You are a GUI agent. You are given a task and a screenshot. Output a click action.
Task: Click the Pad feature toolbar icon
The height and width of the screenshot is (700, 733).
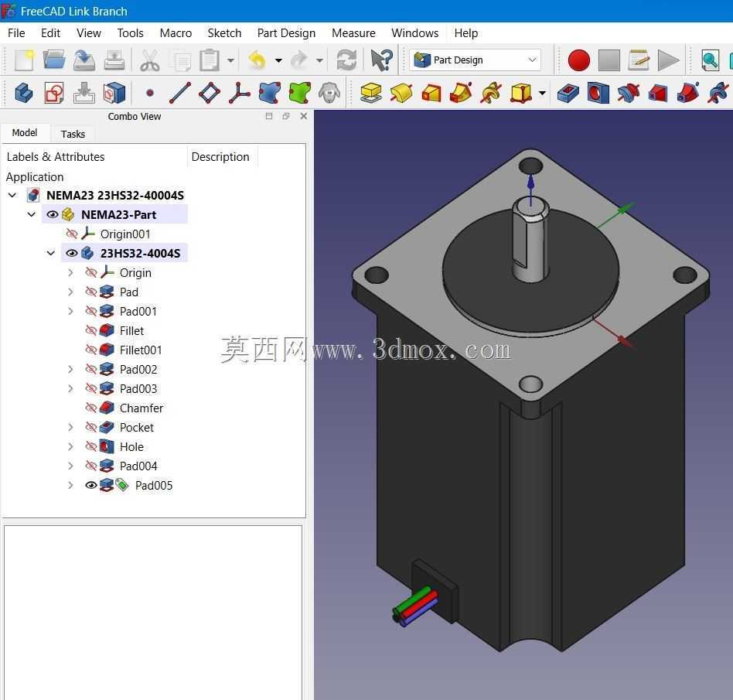[370, 93]
